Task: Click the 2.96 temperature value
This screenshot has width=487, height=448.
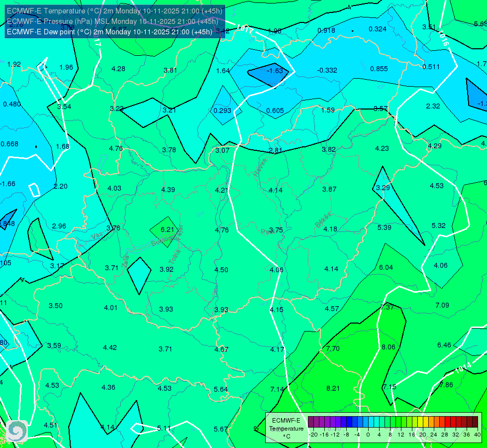Action: coord(59,225)
